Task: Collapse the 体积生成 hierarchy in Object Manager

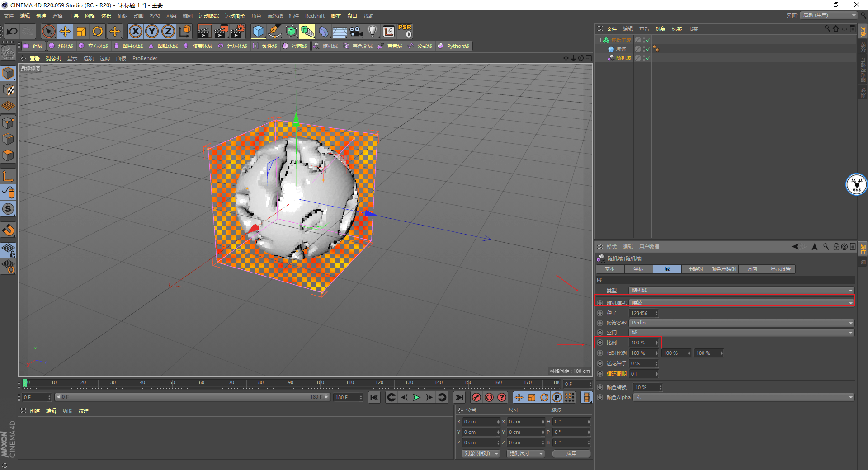Action: pos(599,40)
